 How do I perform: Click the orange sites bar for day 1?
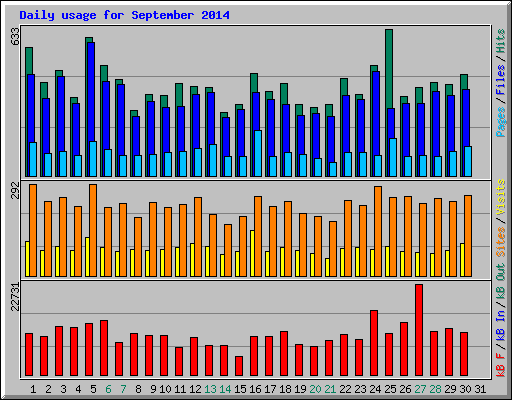33,230
